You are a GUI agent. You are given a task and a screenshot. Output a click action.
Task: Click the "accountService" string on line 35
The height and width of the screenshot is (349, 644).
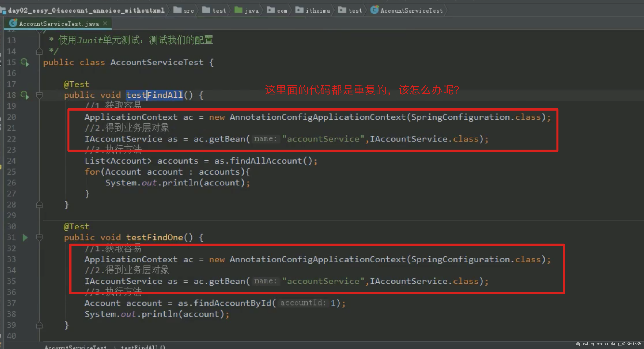tap(323, 281)
